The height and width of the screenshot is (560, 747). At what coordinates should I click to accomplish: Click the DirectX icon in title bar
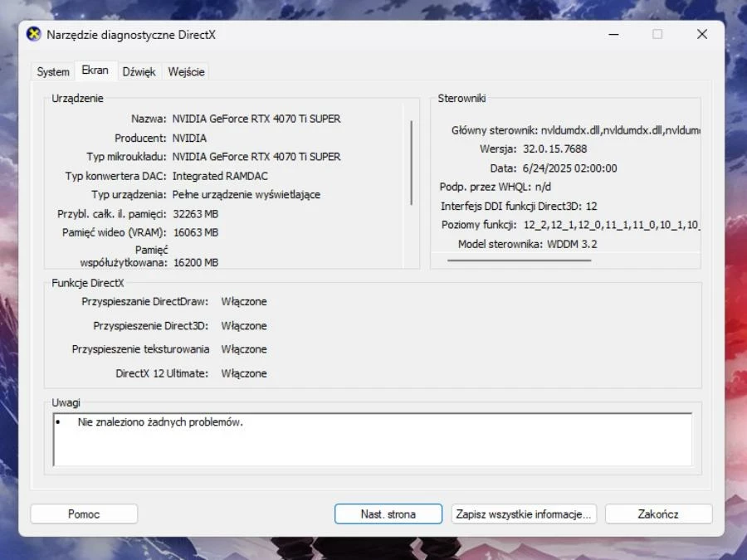(34, 34)
